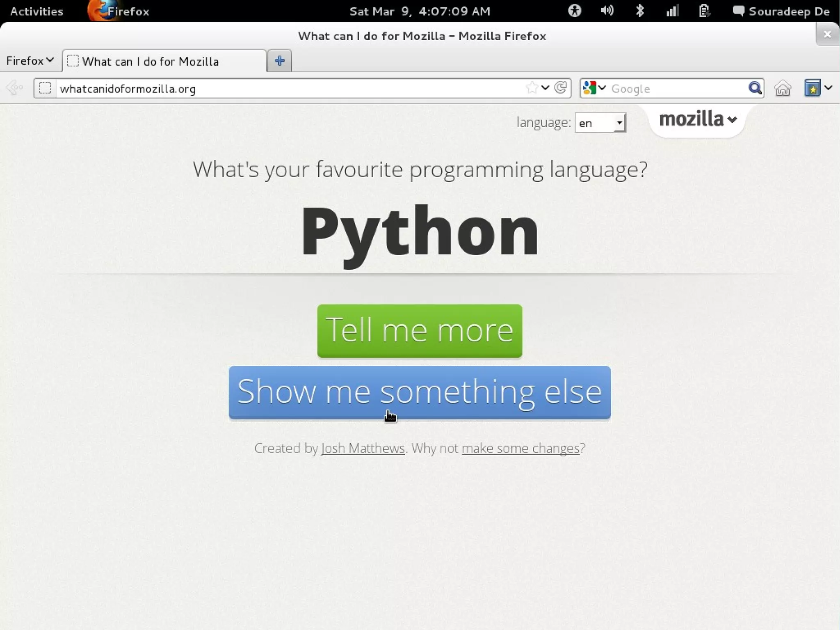
Task: Open the language dropdown set to en
Action: [x=600, y=123]
